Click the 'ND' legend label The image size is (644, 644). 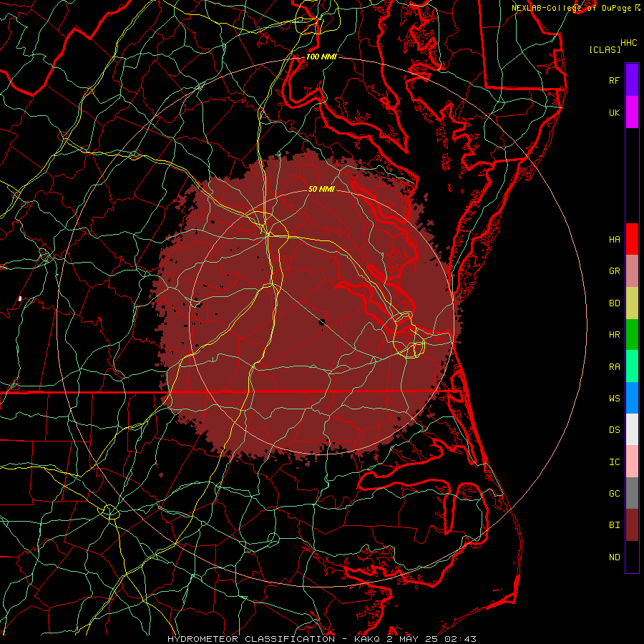(614, 557)
